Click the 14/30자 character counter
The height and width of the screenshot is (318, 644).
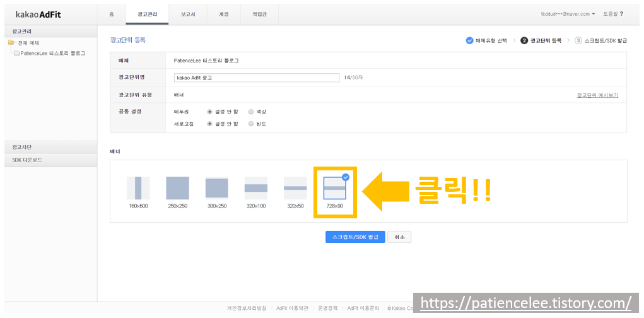pos(353,78)
